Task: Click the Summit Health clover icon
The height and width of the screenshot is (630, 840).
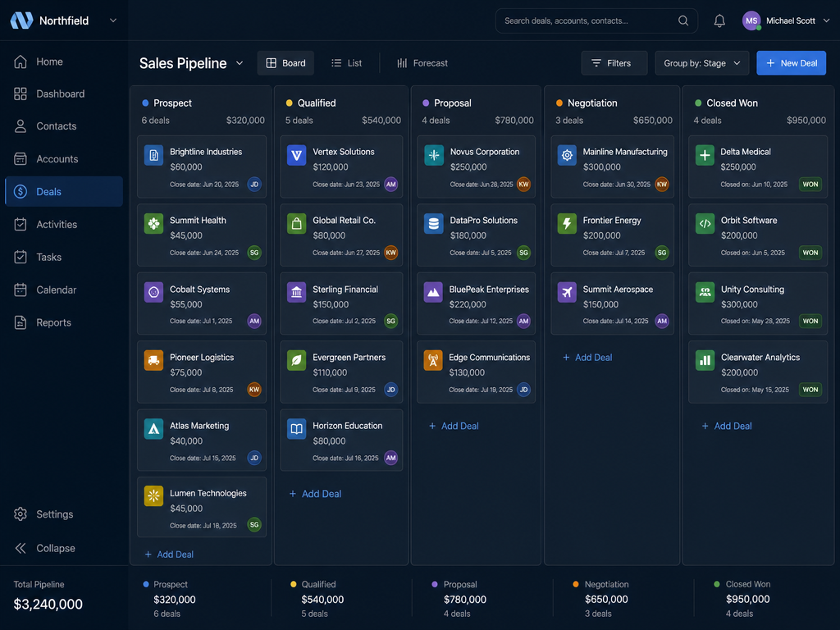Action: click(153, 224)
